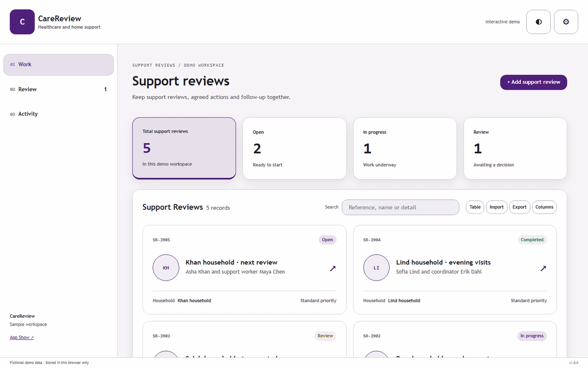Open the arrow icon on Lind household card
The height and width of the screenshot is (368, 588).
coord(543,268)
